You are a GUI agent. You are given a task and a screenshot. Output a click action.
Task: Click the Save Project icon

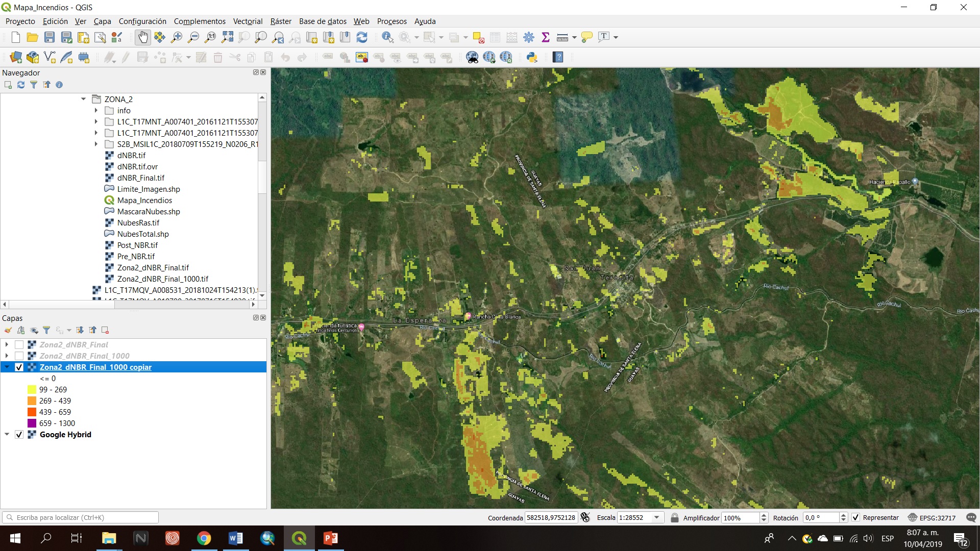click(x=50, y=37)
